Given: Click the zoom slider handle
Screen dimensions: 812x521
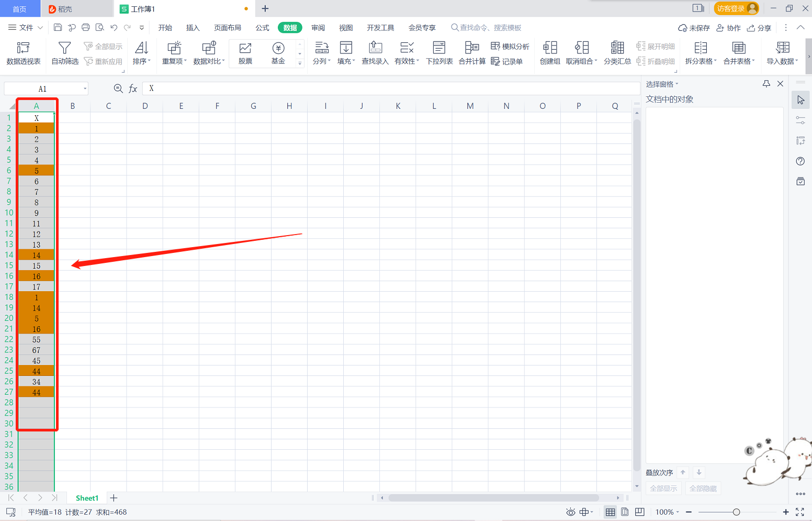Looking at the screenshot, I should [736, 512].
